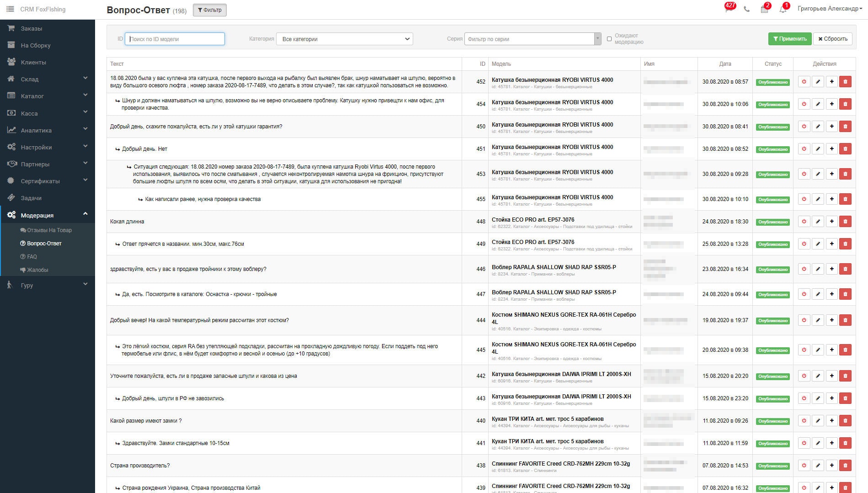Open Жалобы submenu item
Screen dimensions: 868x493
click(x=34, y=270)
